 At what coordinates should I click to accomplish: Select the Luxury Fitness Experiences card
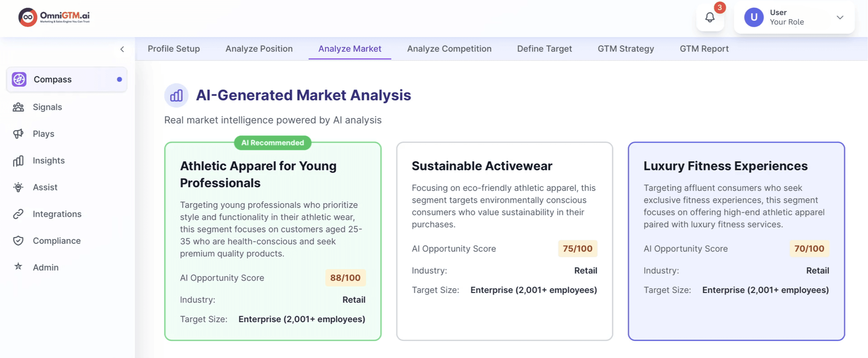[x=736, y=241]
